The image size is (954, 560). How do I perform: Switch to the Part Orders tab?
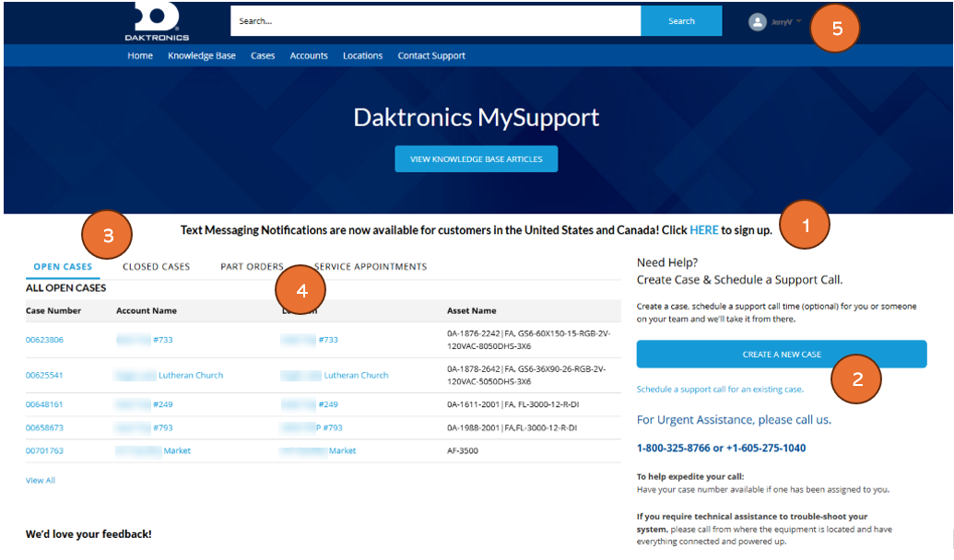click(x=252, y=266)
